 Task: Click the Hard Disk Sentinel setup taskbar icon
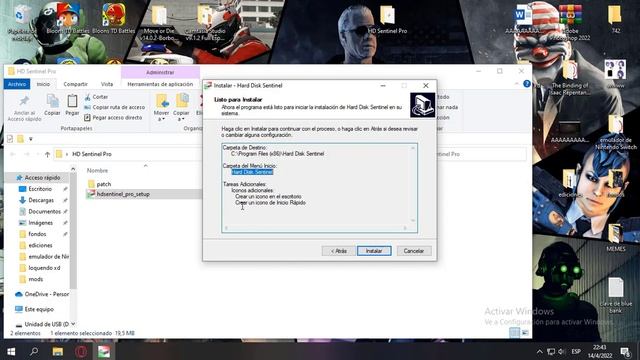click(104, 351)
